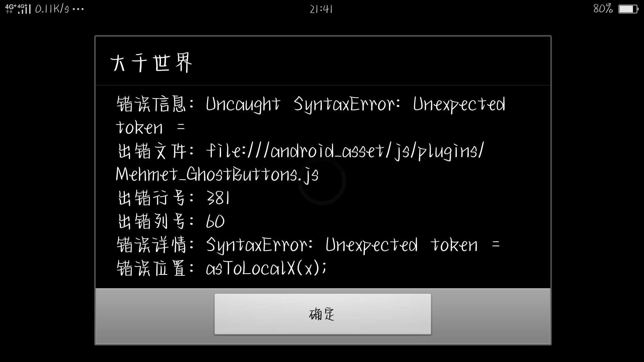
Task: Tap the battery icon in status bar
Action: [x=628, y=9]
